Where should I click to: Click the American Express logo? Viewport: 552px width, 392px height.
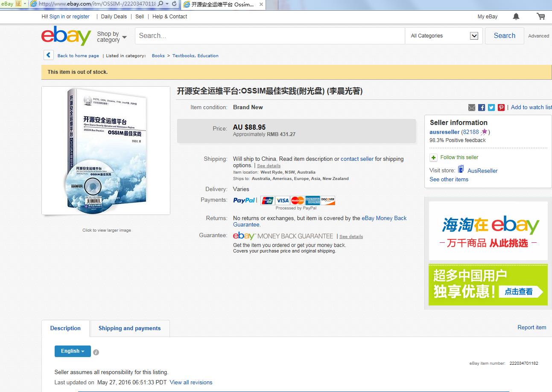click(x=313, y=200)
